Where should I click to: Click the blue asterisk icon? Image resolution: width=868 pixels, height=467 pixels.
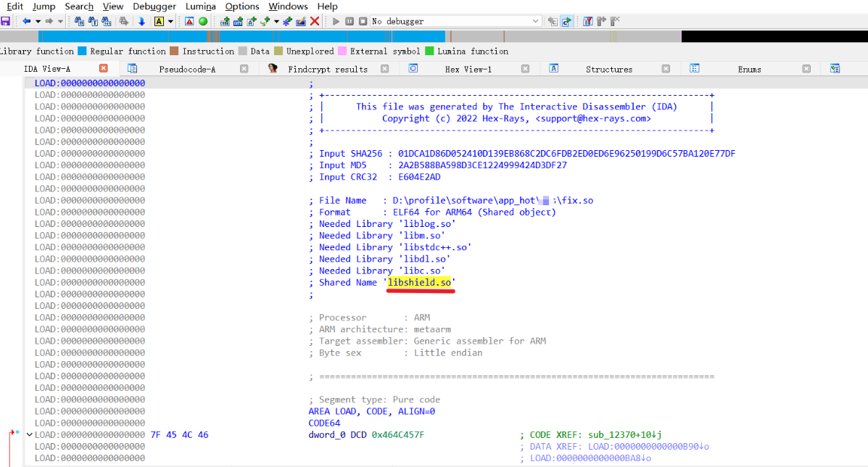[287, 21]
